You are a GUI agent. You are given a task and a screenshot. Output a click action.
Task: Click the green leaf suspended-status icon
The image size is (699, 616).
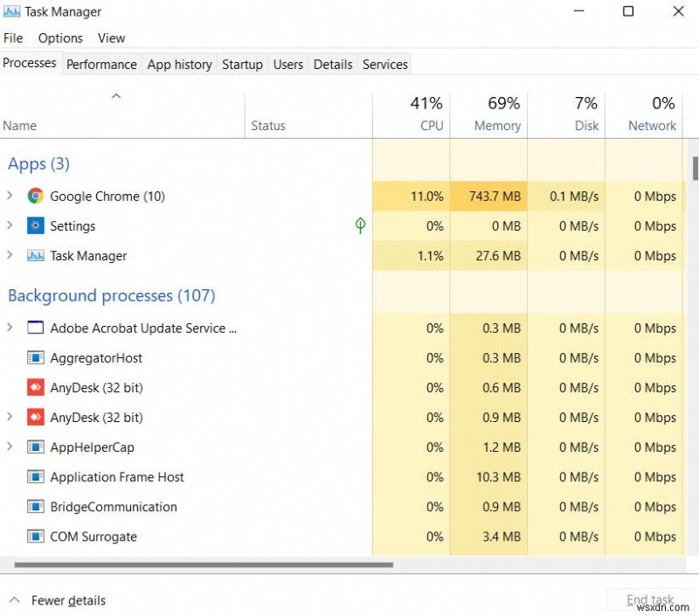(x=360, y=225)
